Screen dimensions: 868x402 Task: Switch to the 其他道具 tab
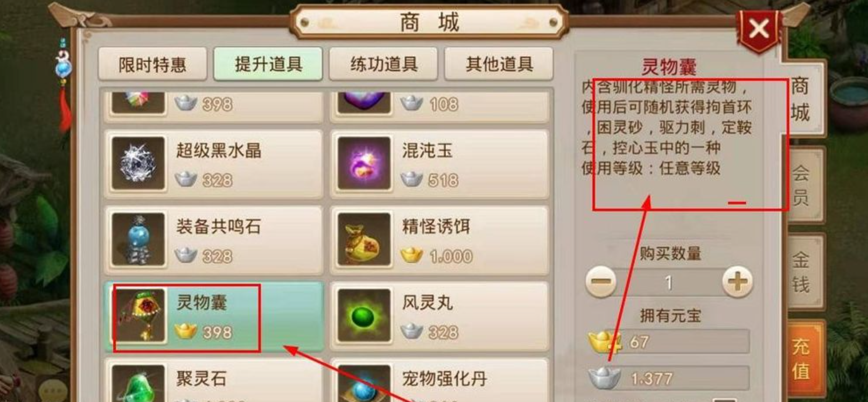(499, 64)
